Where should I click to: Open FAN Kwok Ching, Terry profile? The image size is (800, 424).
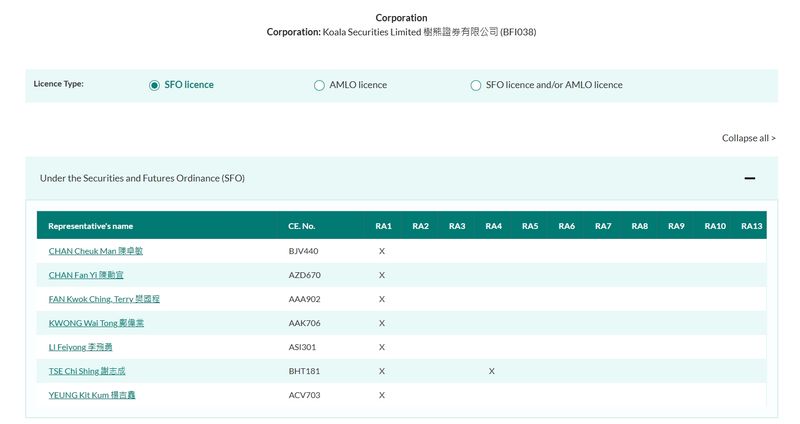click(104, 299)
